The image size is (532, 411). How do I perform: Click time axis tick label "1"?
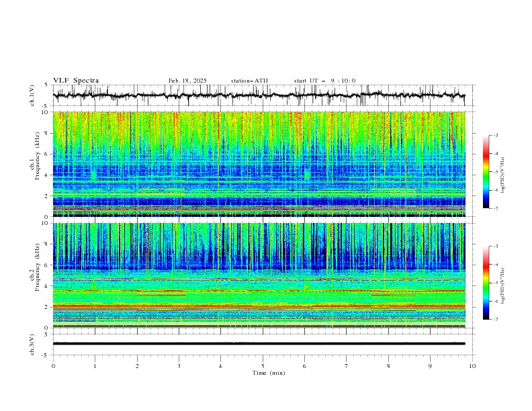pyautogui.click(x=95, y=366)
